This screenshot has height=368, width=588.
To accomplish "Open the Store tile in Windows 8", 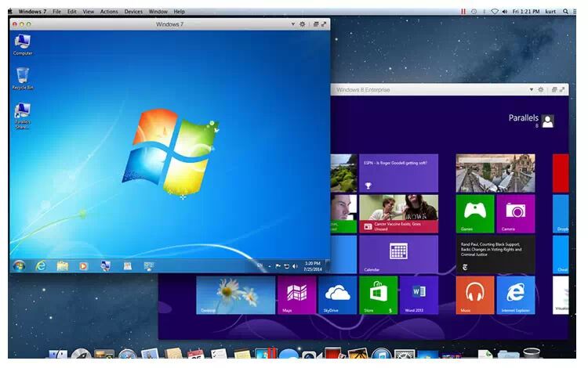I will tap(378, 295).
